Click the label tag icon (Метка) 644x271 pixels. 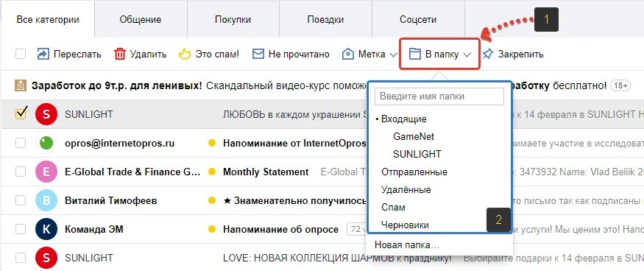pos(348,54)
